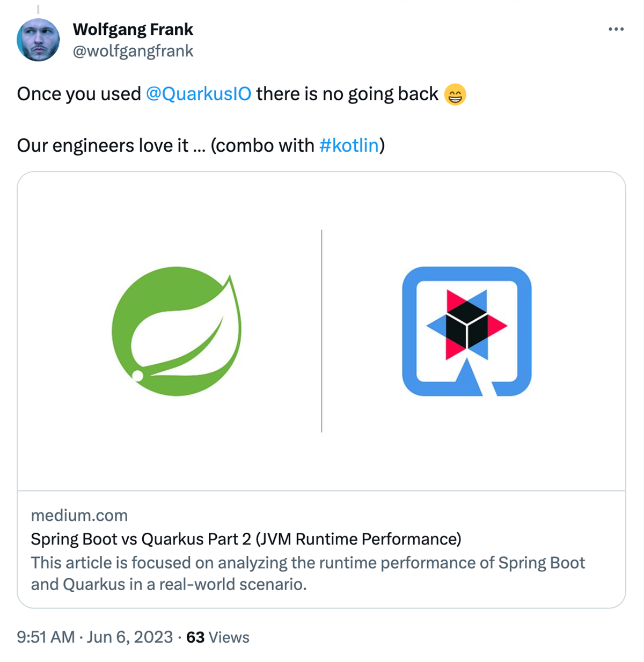This screenshot has height=662, width=644.
Task: Click the 9:51 AM timestamp
Action: pos(46,637)
